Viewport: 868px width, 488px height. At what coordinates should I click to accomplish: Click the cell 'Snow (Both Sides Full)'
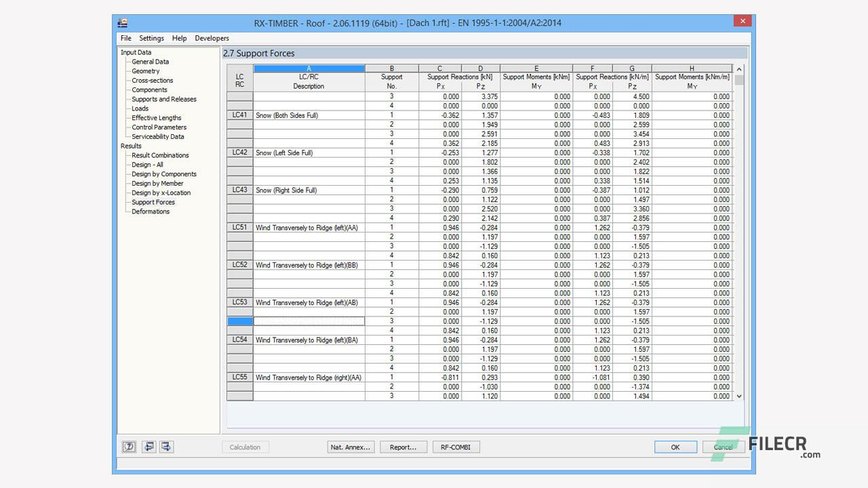(309, 115)
